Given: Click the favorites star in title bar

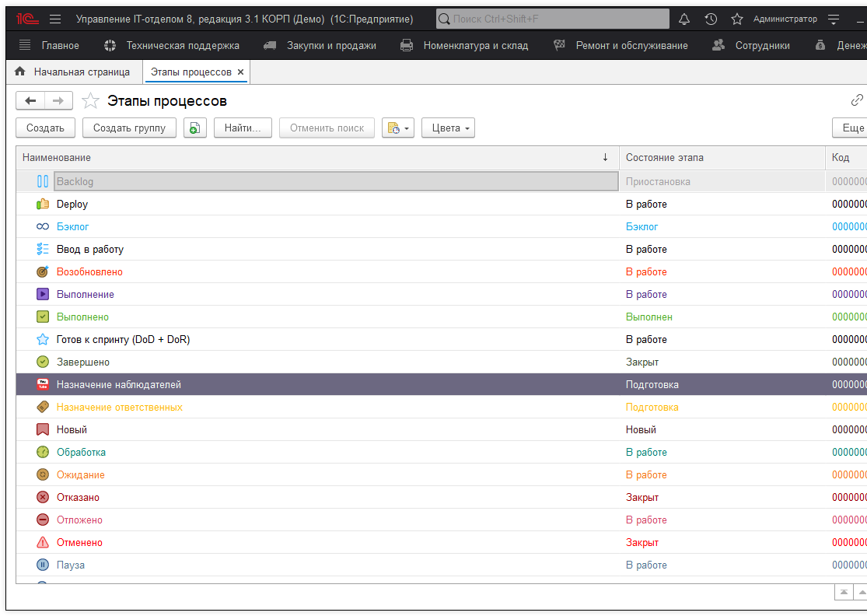Looking at the screenshot, I should tap(737, 19).
